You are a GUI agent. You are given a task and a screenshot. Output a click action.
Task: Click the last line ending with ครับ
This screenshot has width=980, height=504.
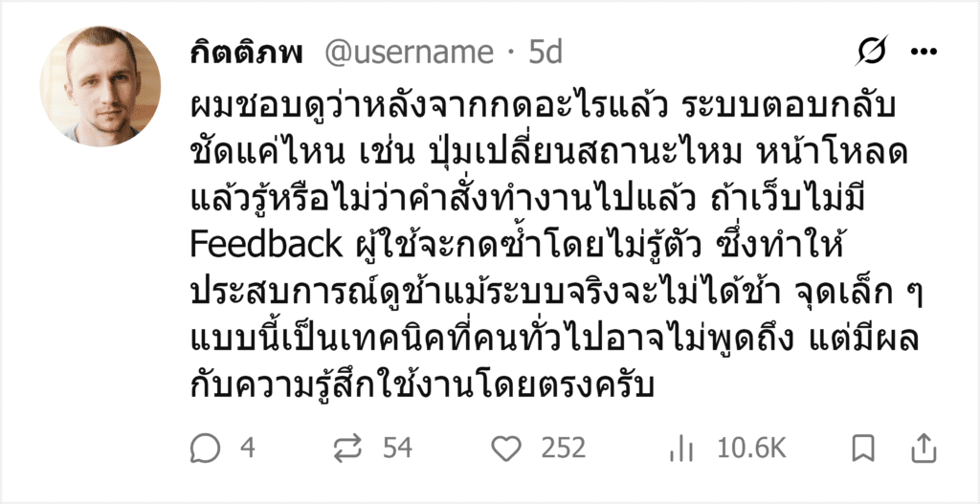[422, 386]
